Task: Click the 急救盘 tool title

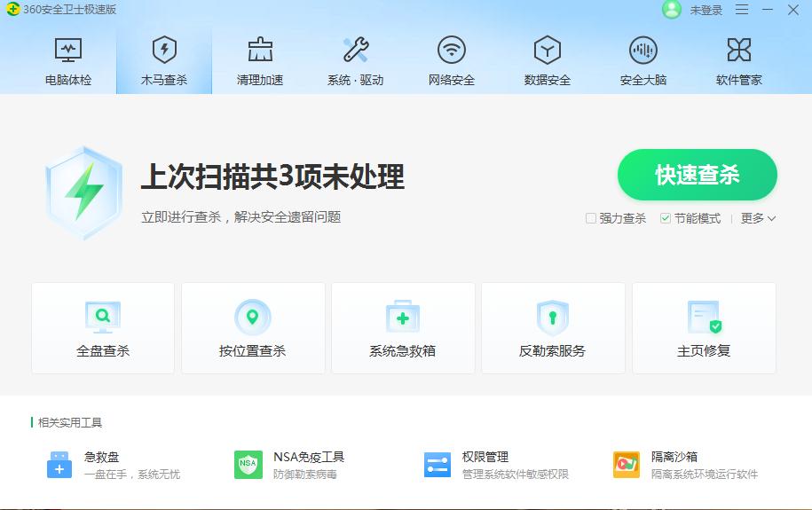Action: tap(101, 457)
